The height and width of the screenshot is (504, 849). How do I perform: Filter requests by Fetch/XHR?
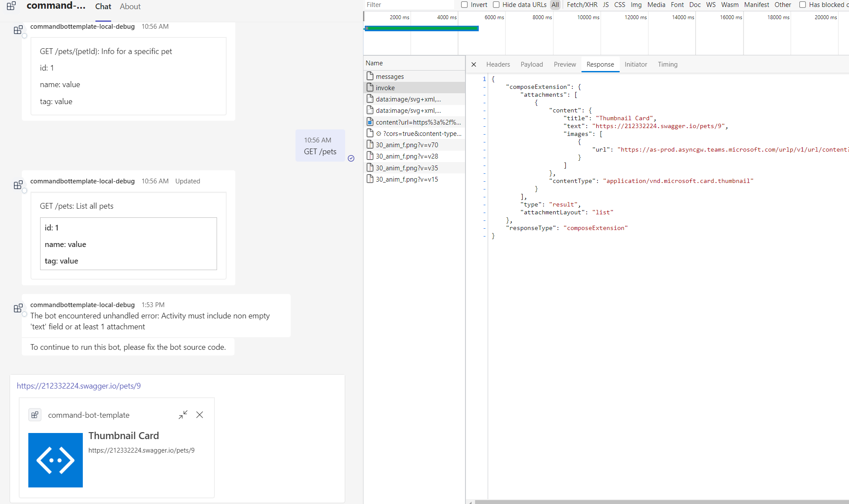click(582, 5)
